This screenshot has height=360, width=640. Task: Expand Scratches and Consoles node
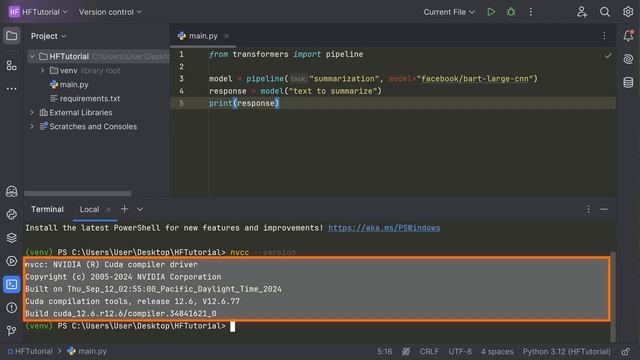(x=32, y=127)
